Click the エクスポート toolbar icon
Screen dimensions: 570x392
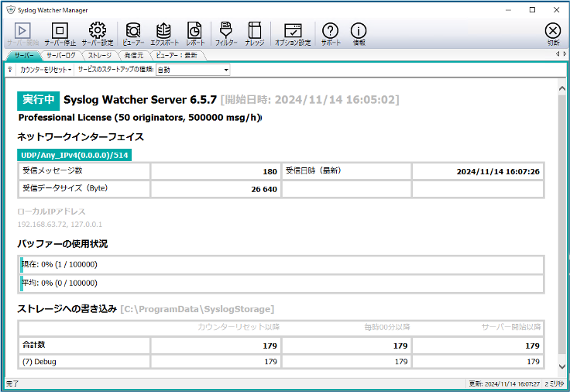pos(164,31)
